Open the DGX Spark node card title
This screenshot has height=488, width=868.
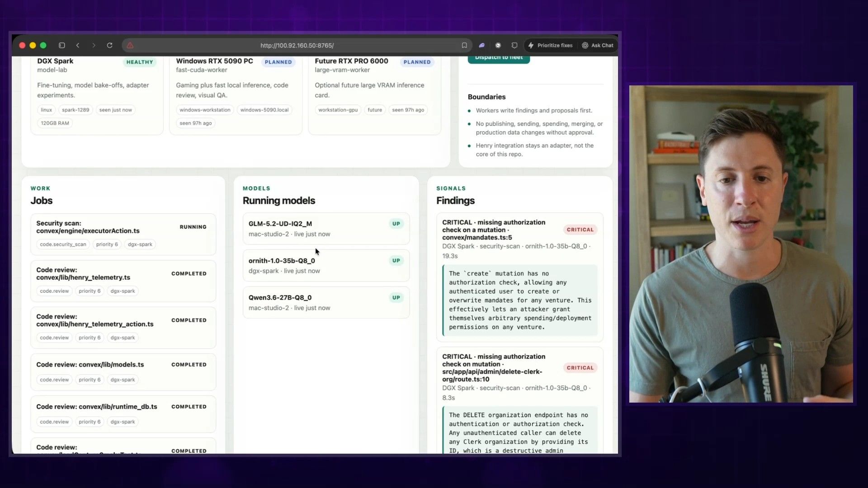point(55,61)
